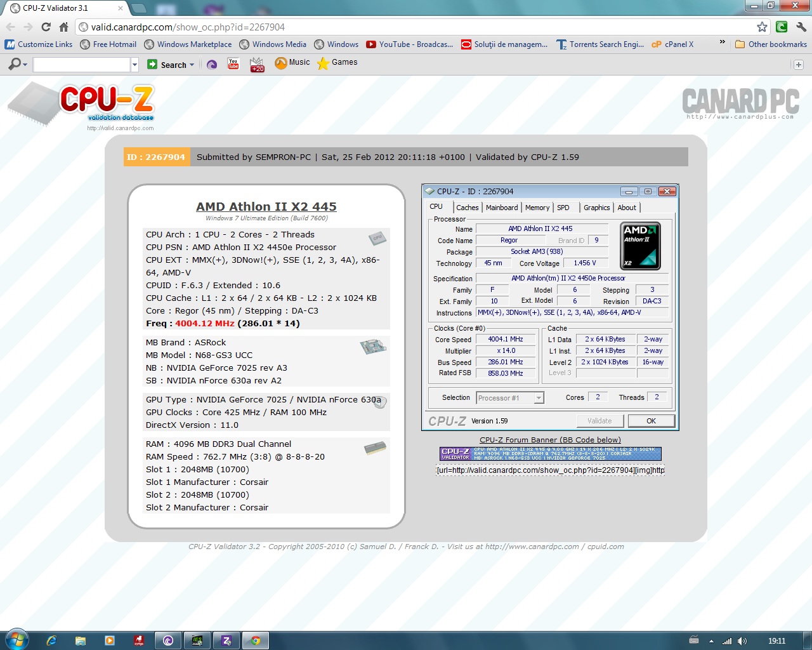Expand the toolbar search field history dropdown
This screenshot has height=650, width=812.
(x=134, y=65)
